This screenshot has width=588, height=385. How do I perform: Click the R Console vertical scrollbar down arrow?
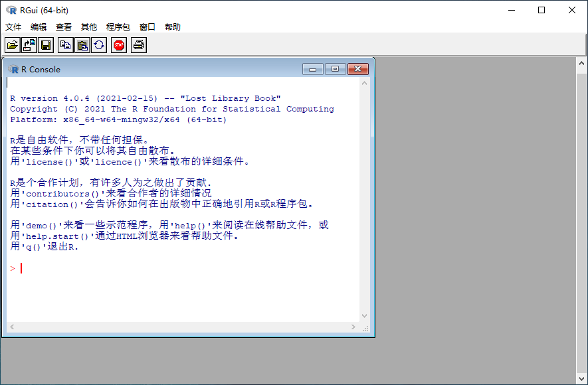(x=364, y=316)
